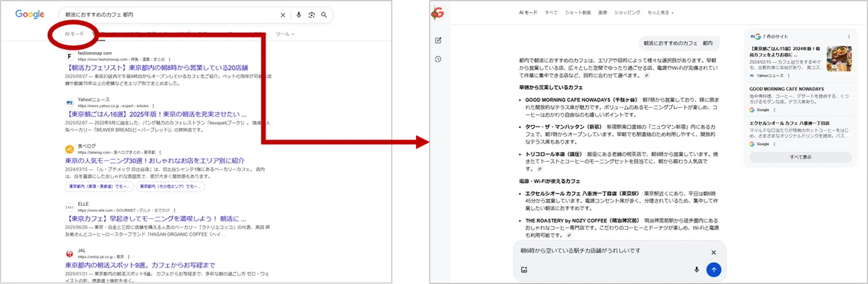Click the Google logo in search results window
868x284 pixels.
pyautogui.click(x=30, y=14)
